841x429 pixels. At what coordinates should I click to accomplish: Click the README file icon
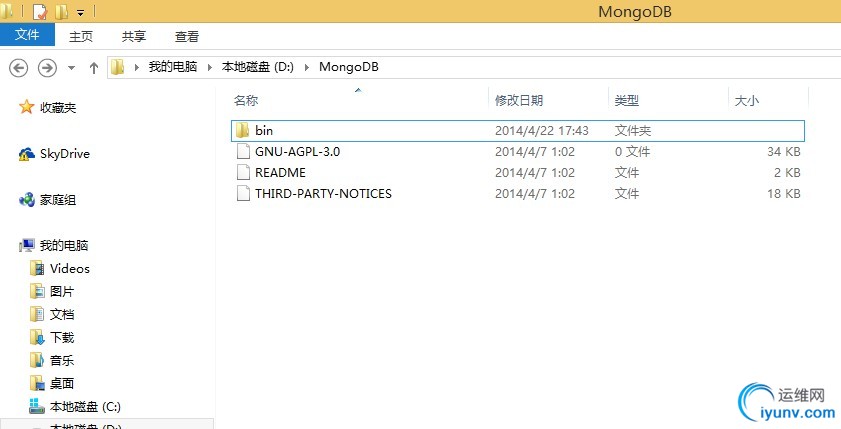coord(243,172)
